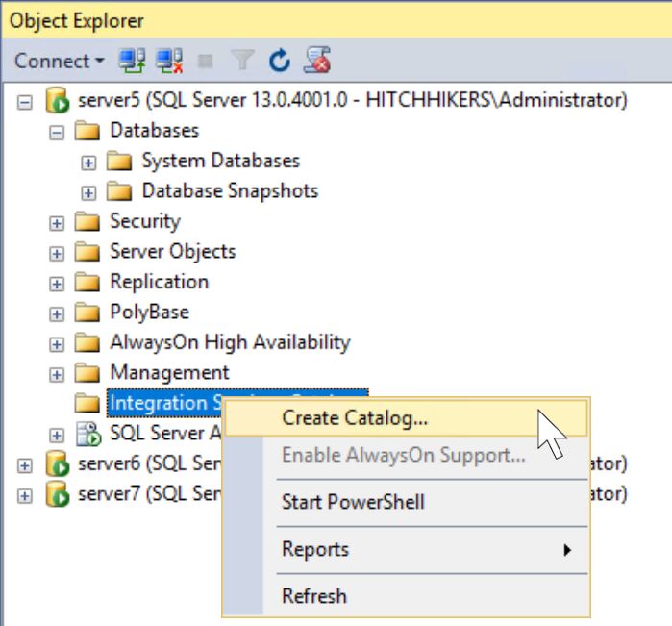Click the Reports submenu arrow
The height and width of the screenshot is (626, 672).
point(567,550)
